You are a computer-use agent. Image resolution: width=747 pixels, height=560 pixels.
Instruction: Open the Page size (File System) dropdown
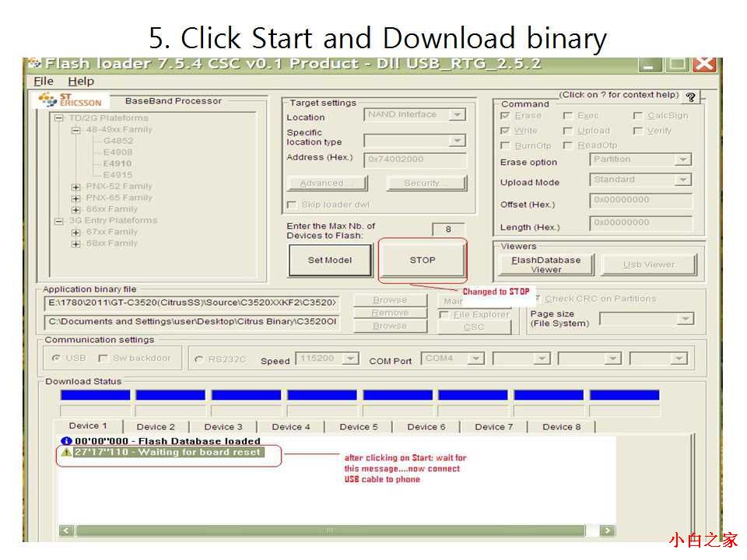[x=686, y=319]
